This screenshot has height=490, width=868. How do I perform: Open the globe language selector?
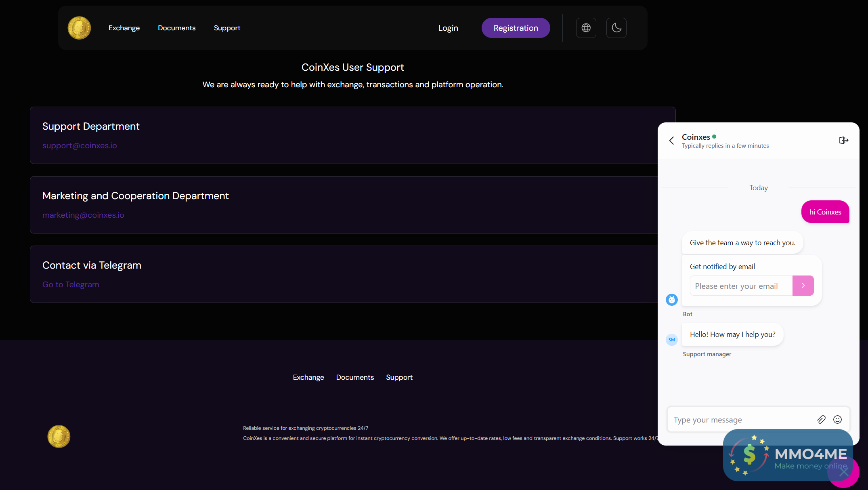click(586, 28)
